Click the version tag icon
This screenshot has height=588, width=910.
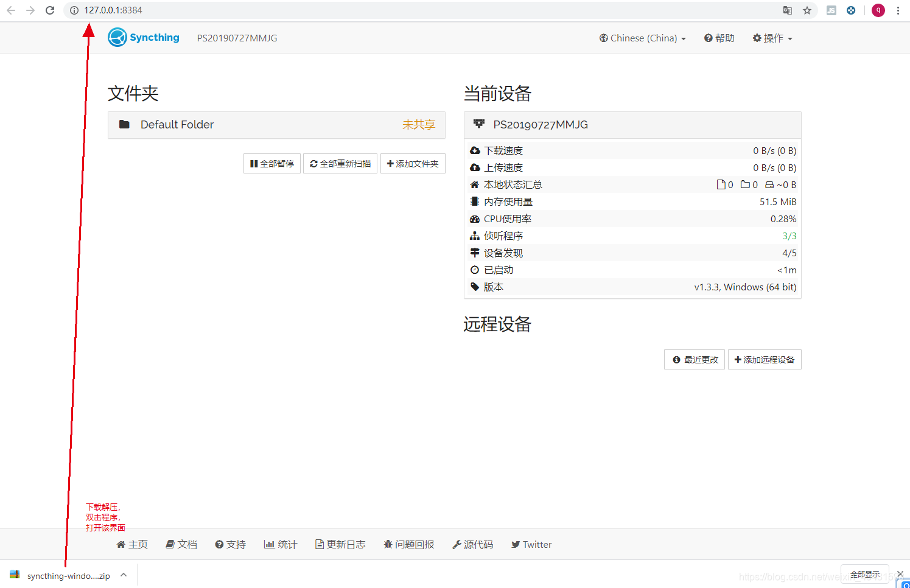click(x=475, y=287)
